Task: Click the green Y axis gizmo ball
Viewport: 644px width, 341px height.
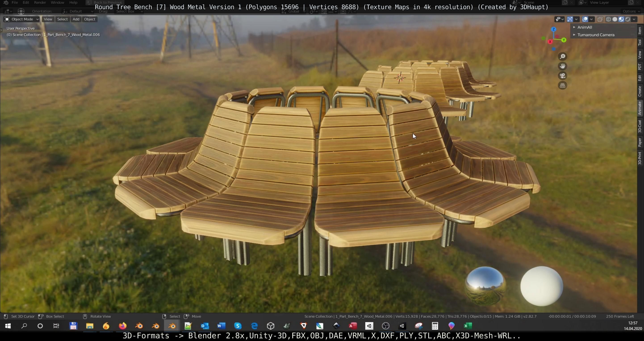Action: [564, 40]
